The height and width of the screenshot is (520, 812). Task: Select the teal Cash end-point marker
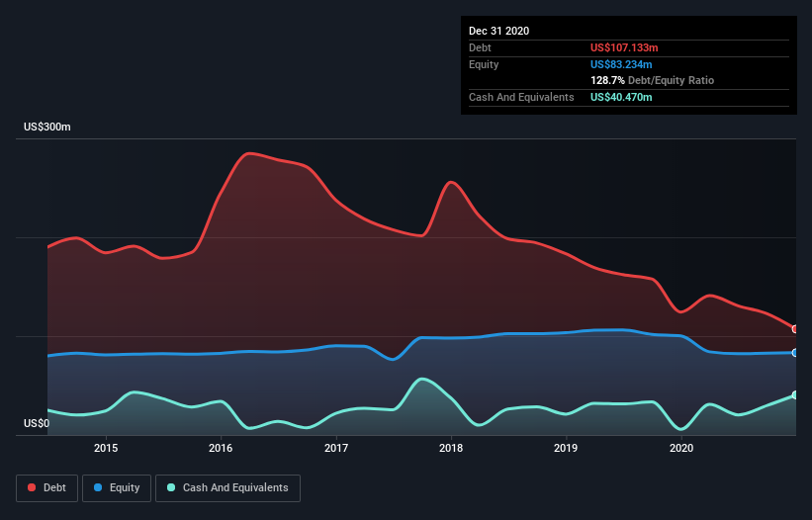pos(795,395)
